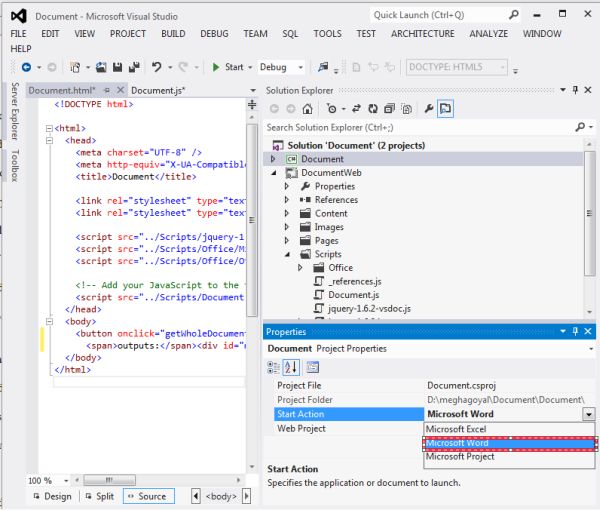Switch to Design view button

point(51,496)
